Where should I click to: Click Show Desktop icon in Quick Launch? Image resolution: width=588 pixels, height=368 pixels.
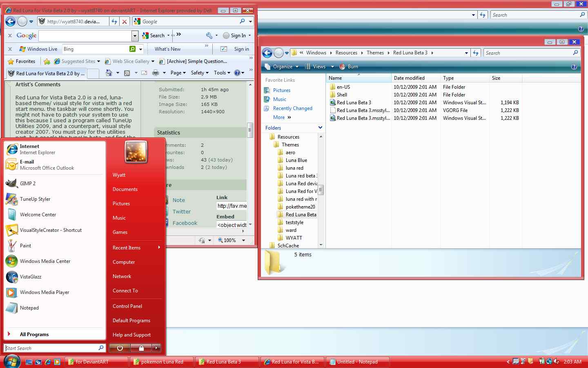point(29,362)
